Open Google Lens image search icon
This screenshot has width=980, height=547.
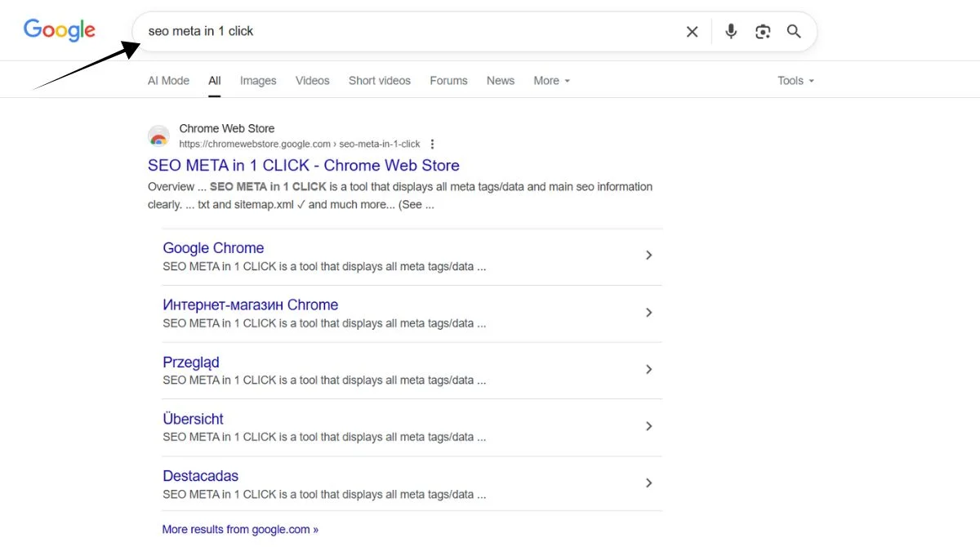(x=763, y=32)
